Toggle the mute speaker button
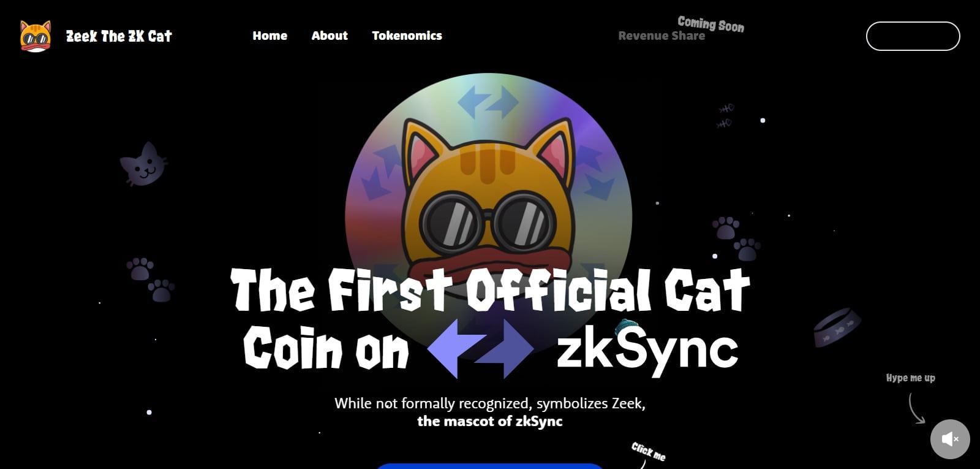The height and width of the screenshot is (469, 980). click(950, 439)
